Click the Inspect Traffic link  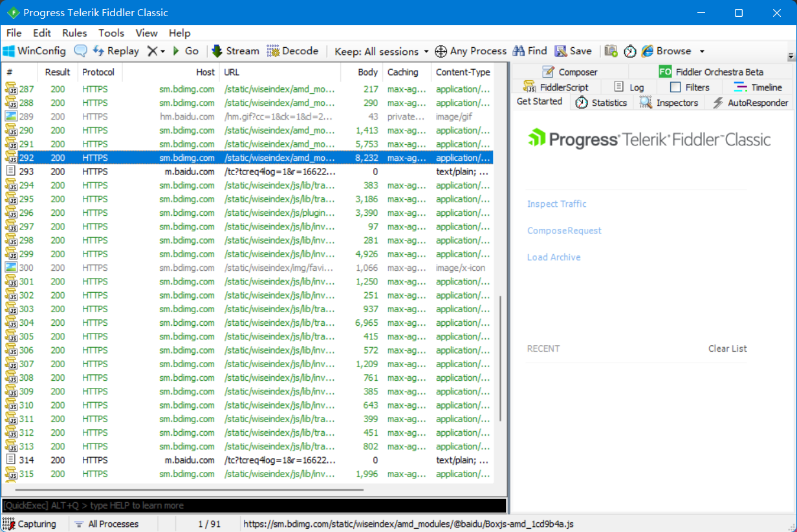click(557, 204)
